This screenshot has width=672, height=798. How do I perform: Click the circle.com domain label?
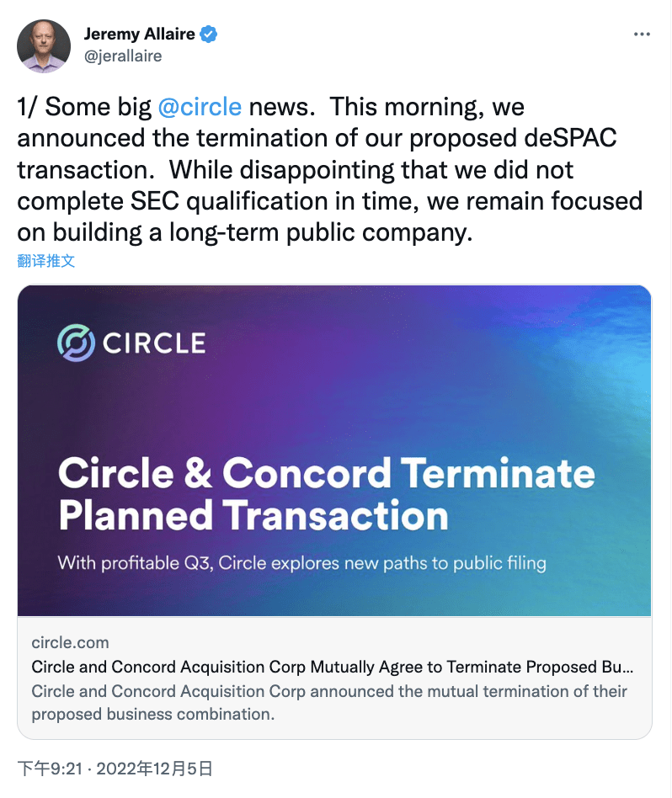point(70,642)
